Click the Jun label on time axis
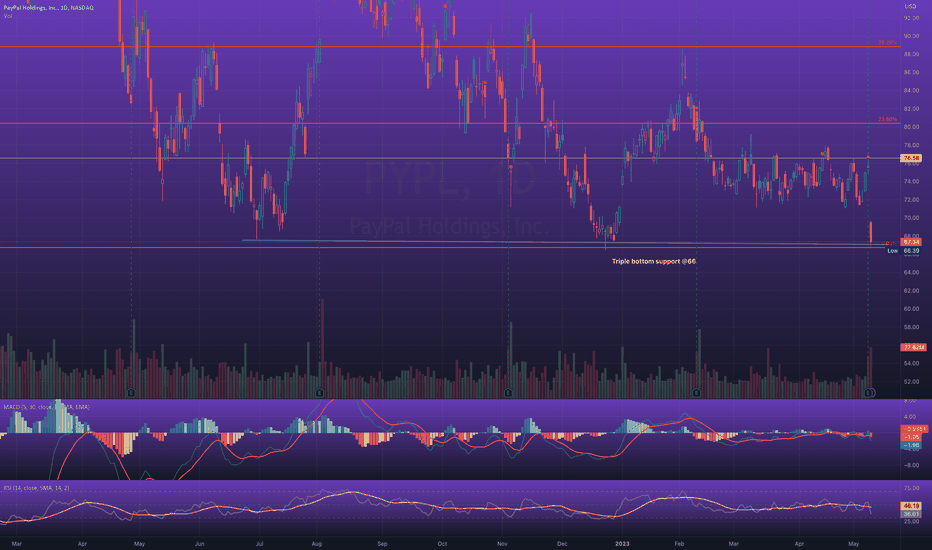 pos(200,543)
